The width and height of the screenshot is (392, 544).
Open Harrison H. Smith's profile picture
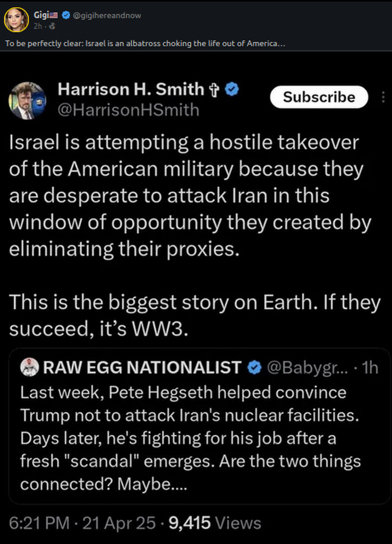point(28,100)
